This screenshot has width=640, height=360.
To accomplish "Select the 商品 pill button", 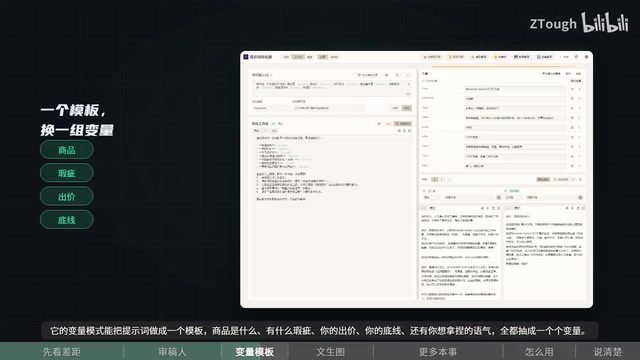I will 67,150.
